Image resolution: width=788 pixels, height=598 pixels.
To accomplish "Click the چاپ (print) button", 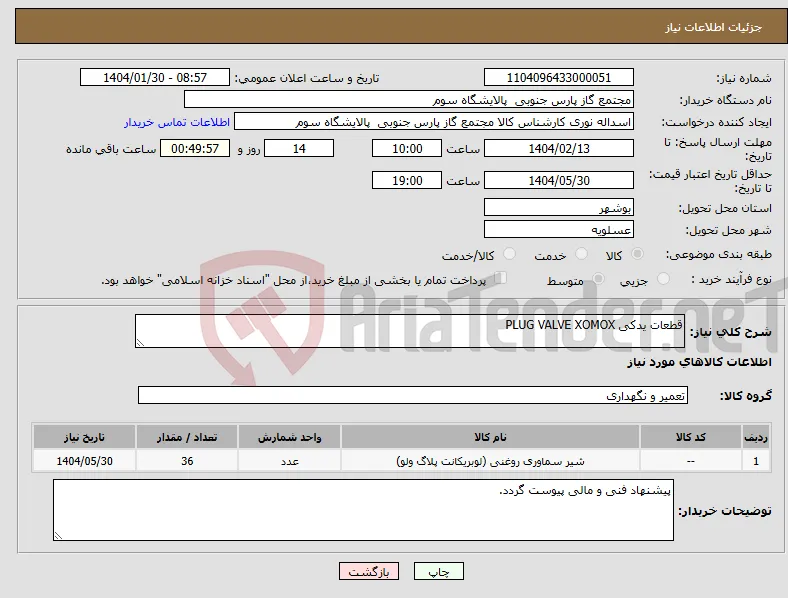I will click(x=439, y=572).
